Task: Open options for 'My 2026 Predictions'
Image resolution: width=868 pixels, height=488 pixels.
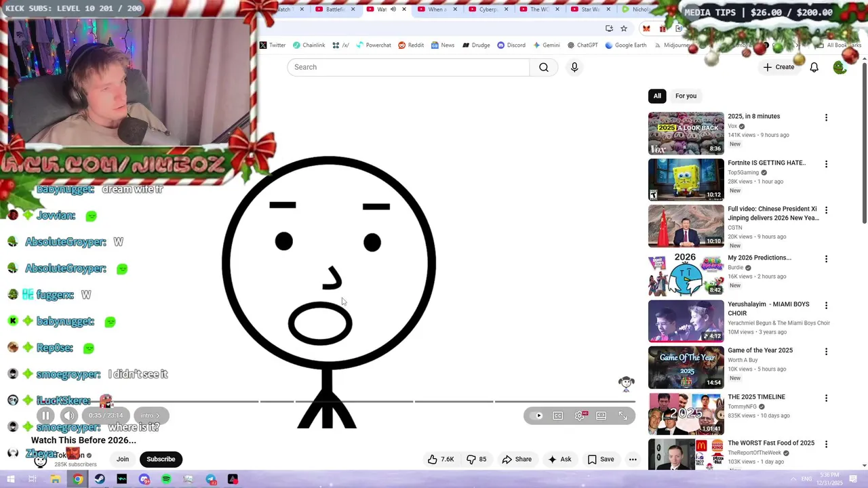Action: pos(826,259)
